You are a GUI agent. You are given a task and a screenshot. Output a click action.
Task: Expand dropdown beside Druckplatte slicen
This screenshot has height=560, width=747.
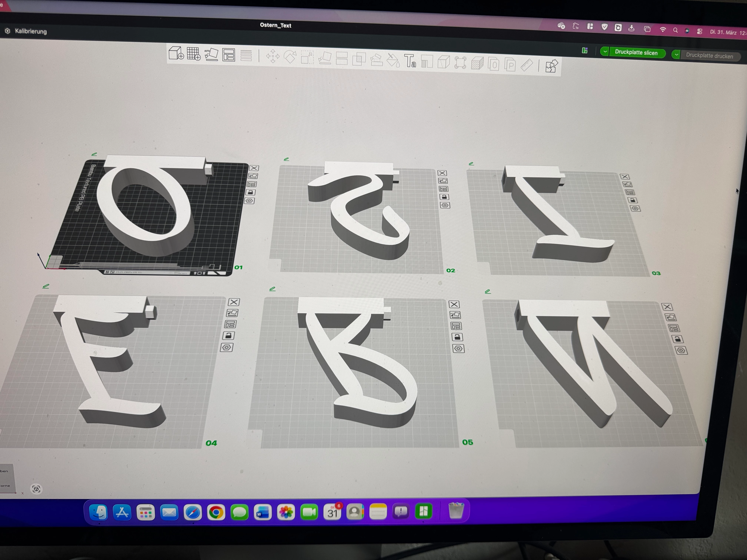605,52
